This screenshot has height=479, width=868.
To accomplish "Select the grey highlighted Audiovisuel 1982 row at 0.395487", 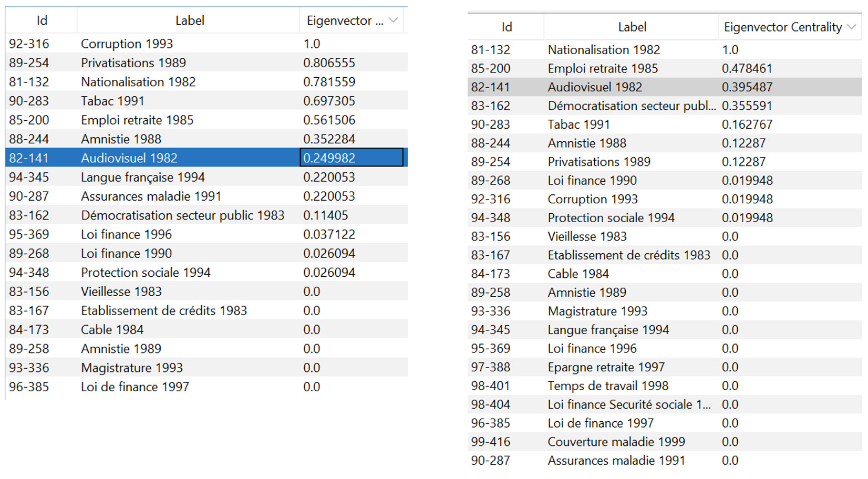I will coord(595,87).
